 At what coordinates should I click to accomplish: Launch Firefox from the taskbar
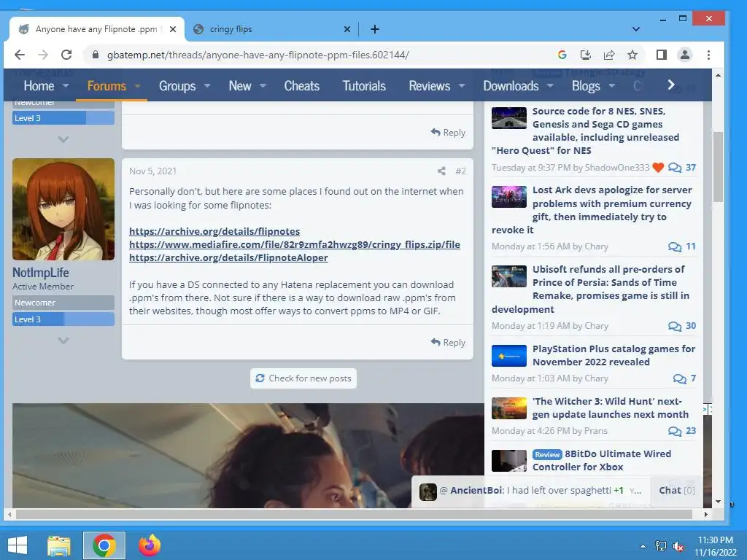tap(150, 545)
